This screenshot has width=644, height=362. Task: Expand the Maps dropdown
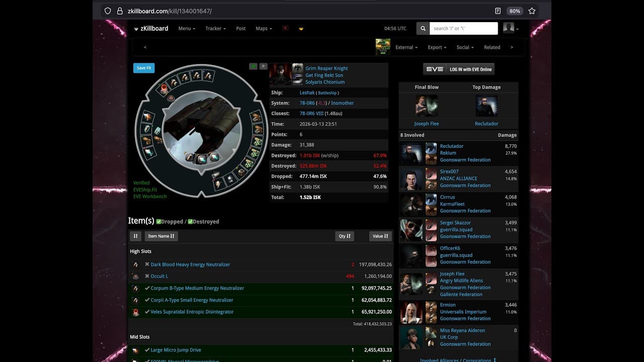pyautogui.click(x=264, y=29)
